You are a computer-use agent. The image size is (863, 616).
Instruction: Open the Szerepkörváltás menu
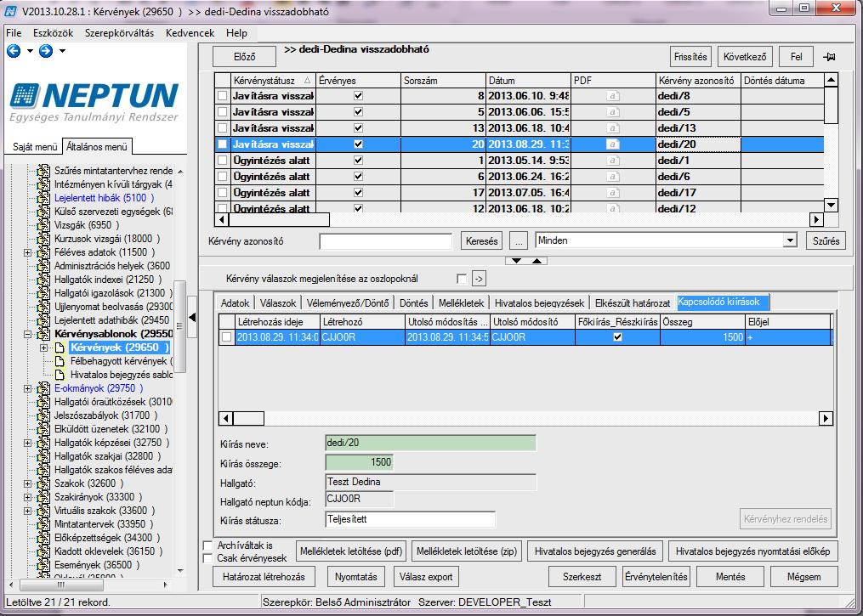119,33
